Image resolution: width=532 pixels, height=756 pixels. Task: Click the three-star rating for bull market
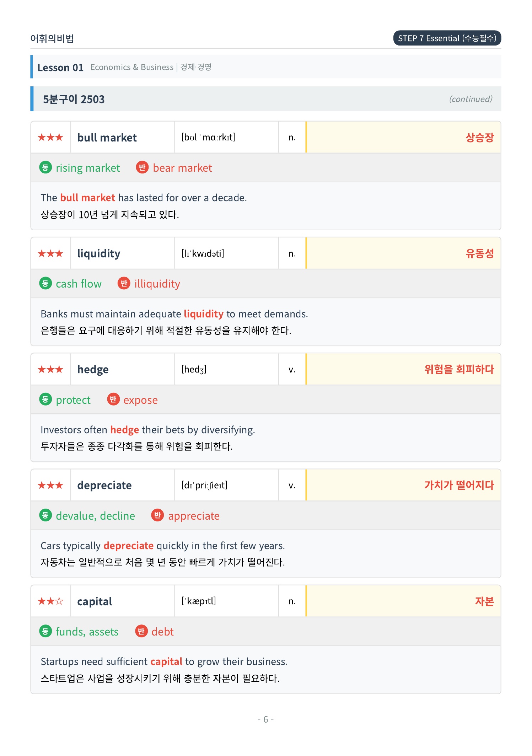click(50, 137)
